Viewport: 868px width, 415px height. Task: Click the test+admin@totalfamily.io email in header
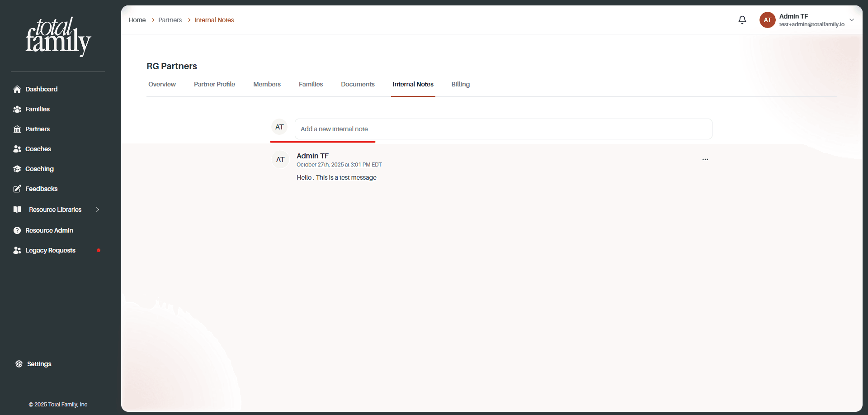pyautogui.click(x=811, y=24)
